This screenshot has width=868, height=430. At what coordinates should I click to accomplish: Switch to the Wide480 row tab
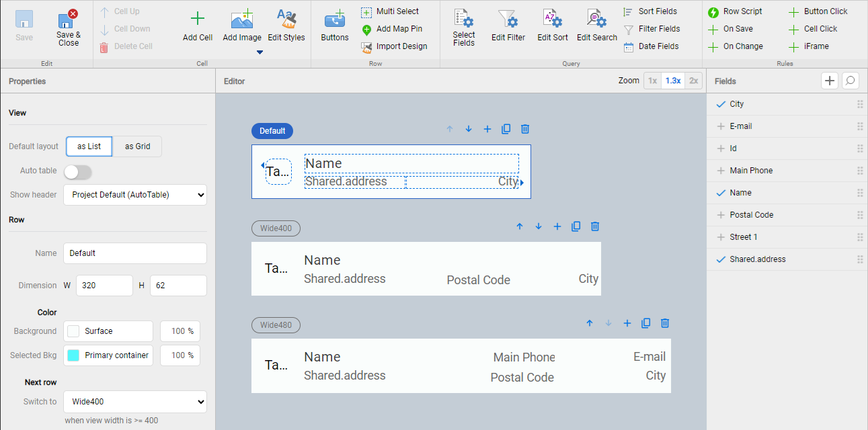click(276, 325)
